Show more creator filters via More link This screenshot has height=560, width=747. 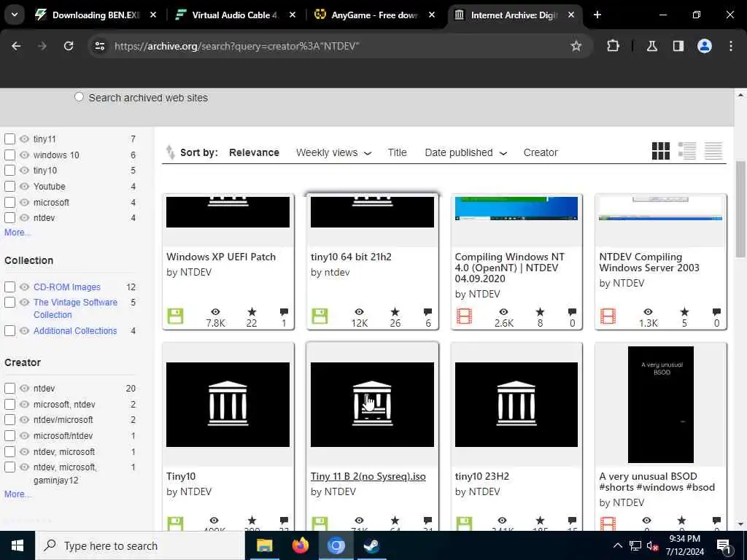18,494
